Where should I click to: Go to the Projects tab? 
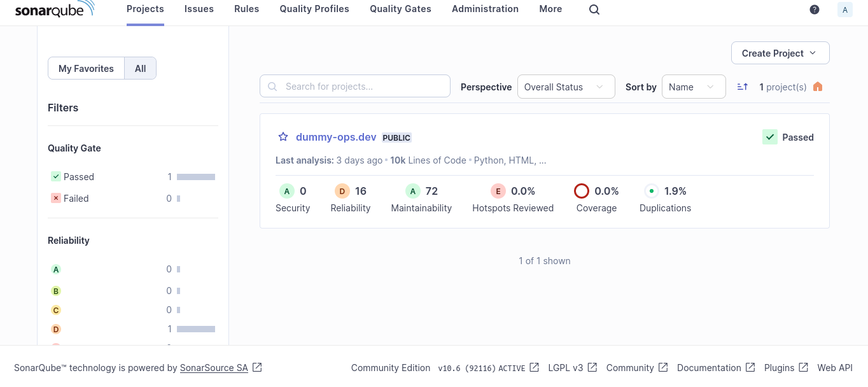[145, 9]
